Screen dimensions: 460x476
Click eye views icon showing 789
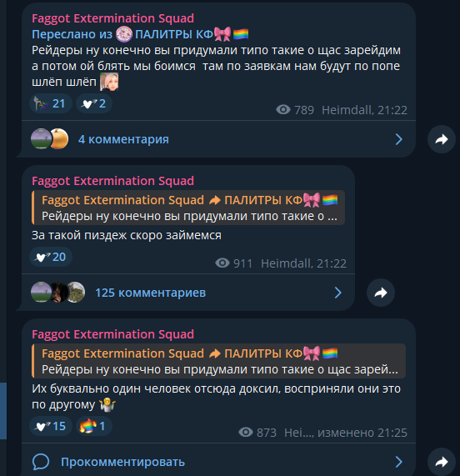pos(283,109)
